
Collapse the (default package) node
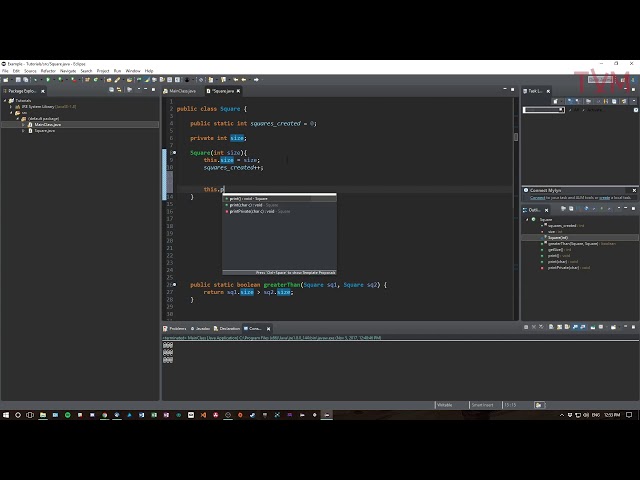pos(18,119)
